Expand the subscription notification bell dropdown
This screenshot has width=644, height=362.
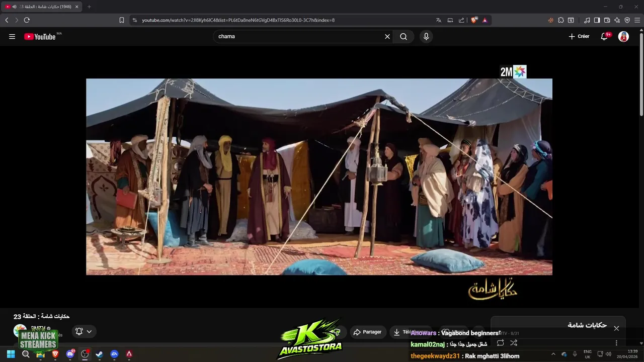tap(84, 331)
